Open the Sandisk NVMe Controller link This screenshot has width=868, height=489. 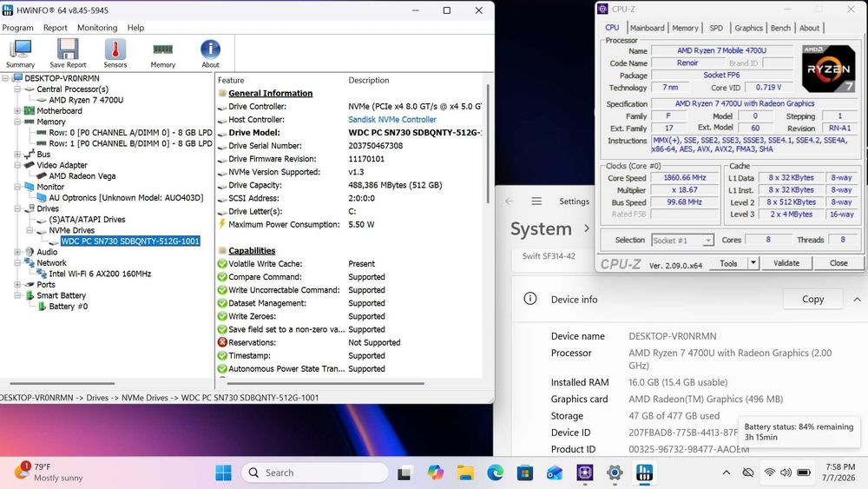[392, 120]
